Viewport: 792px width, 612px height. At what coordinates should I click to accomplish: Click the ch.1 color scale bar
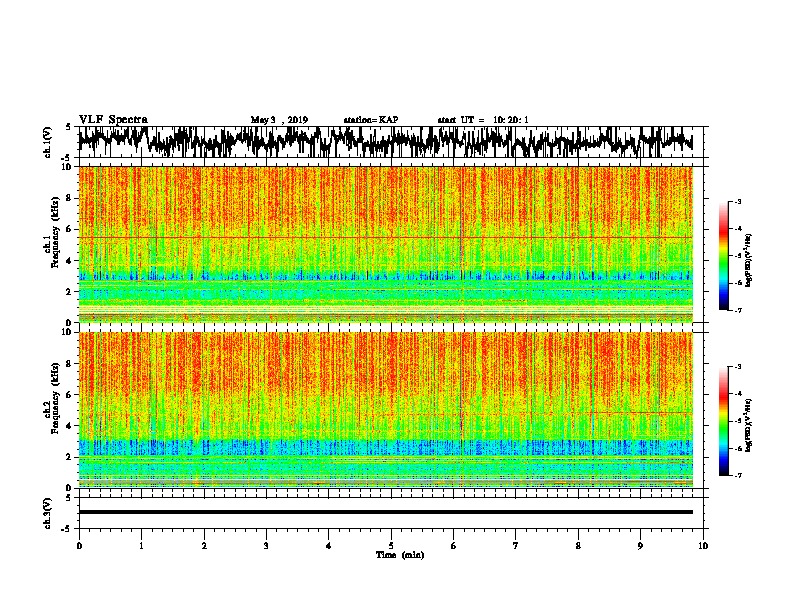click(723, 256)
